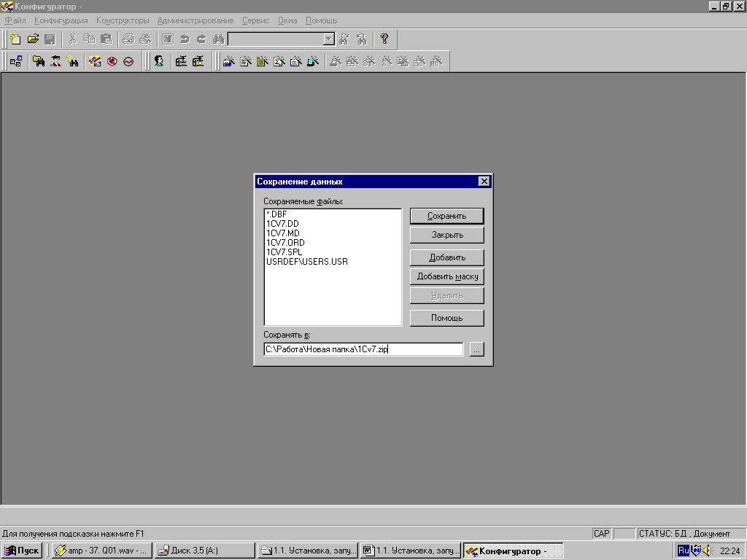Open the Syntax Assistant graduate icon
747x560 pixels.
point(55,61)
